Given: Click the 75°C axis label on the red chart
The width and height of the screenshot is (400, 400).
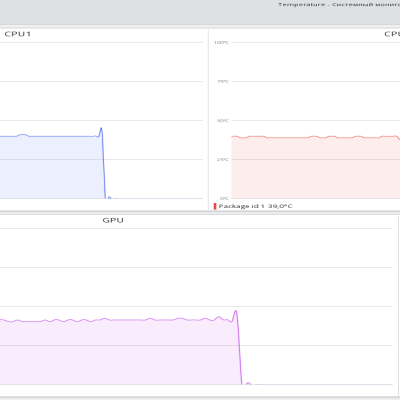Looking at the screenshot, I should point(223,82).
